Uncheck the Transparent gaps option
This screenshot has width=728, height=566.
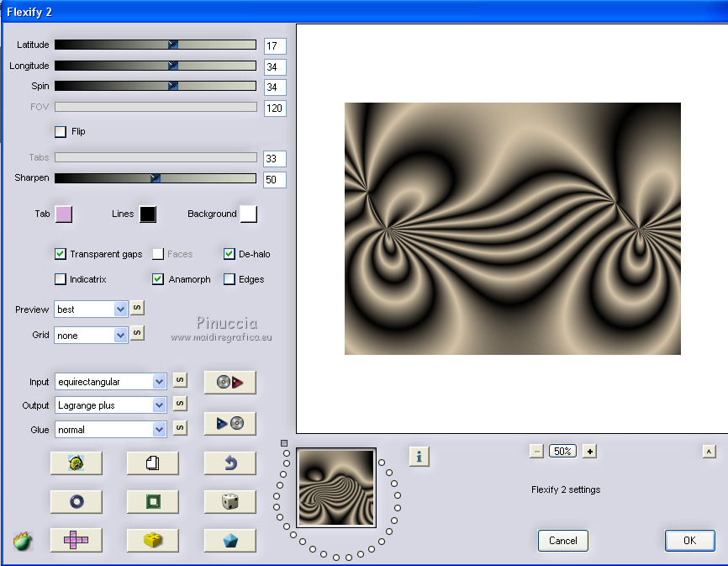[x=61, y=254]
